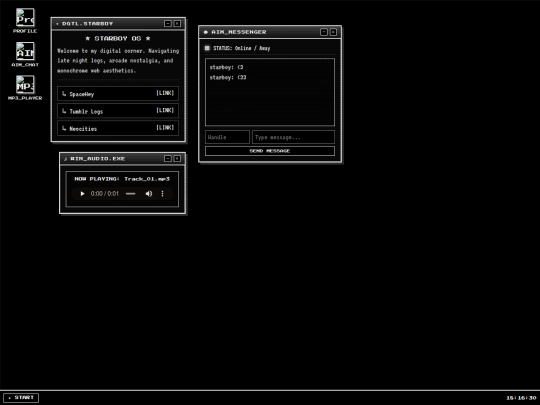Image resolution: width=540 pixels, height=405 pixels.
Task: Launch the MP3_PLAYER desktop icon
Action: point(25,88)
